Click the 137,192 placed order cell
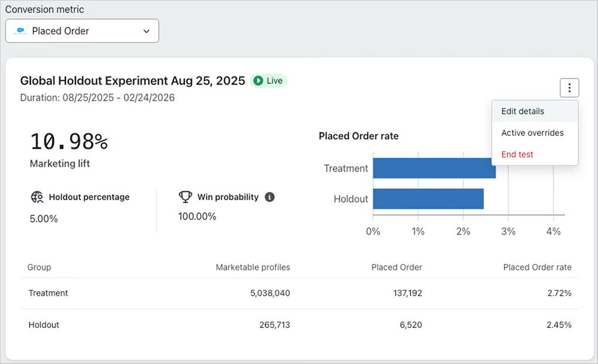This screenshot has width=598, height=364. click(x=408, y=293)
